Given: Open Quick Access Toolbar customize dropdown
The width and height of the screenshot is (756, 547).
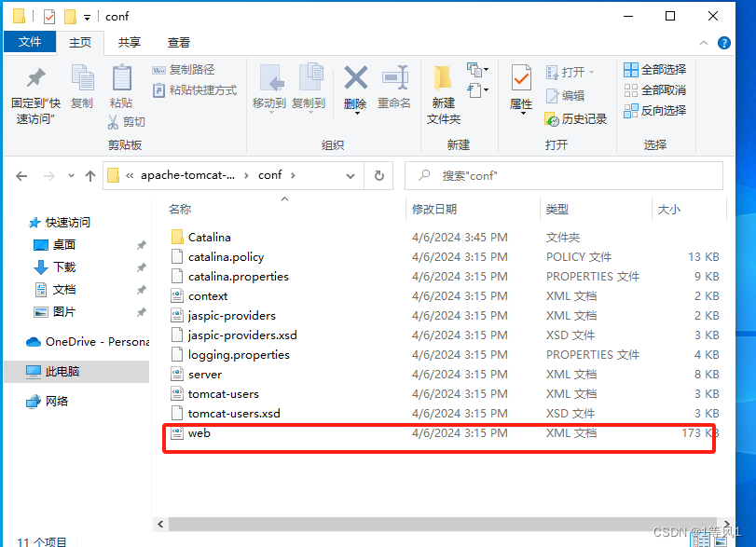Looking at the screenshot, I should pyautogui.click(x=88, y=18).
